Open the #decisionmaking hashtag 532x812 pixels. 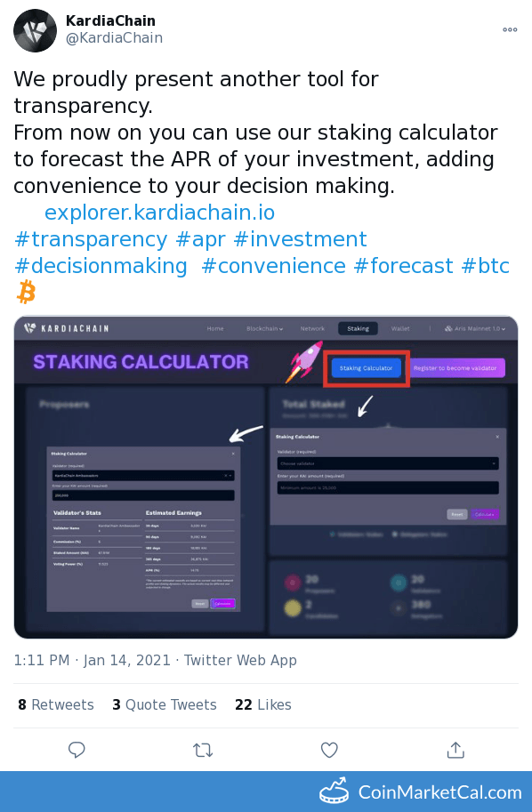[x=101, y=266]
